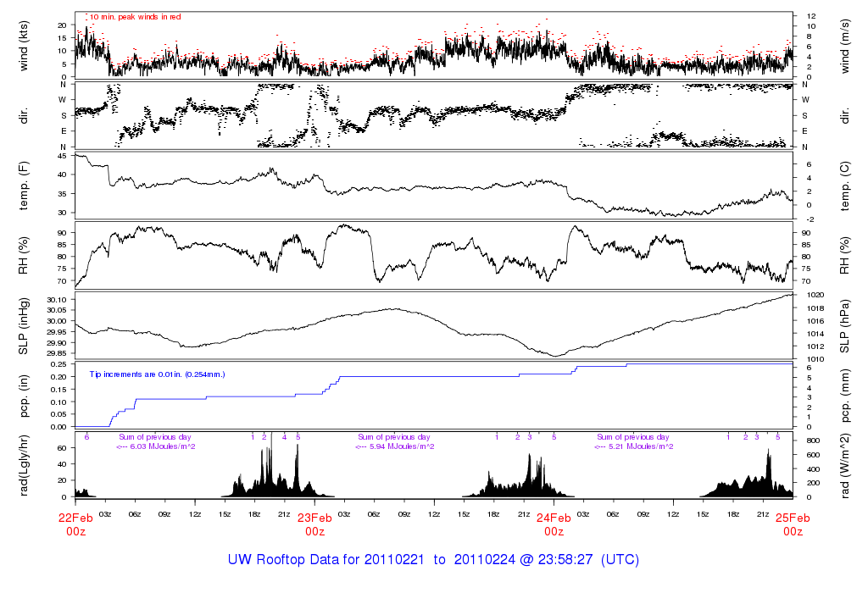Click the 'wind (kts)' axis label
The height and width of the screenshot is (593, 868).
pos(23,46)
